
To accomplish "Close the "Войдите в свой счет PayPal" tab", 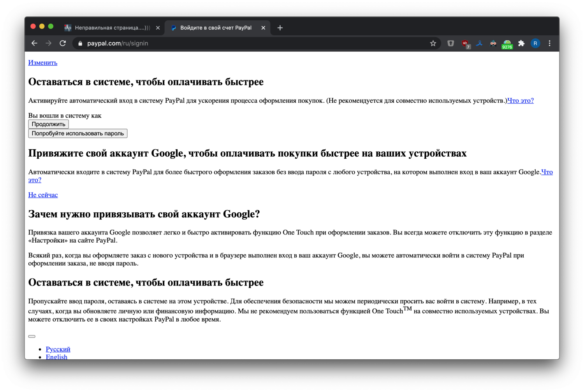I will click(x=263, y=28).
